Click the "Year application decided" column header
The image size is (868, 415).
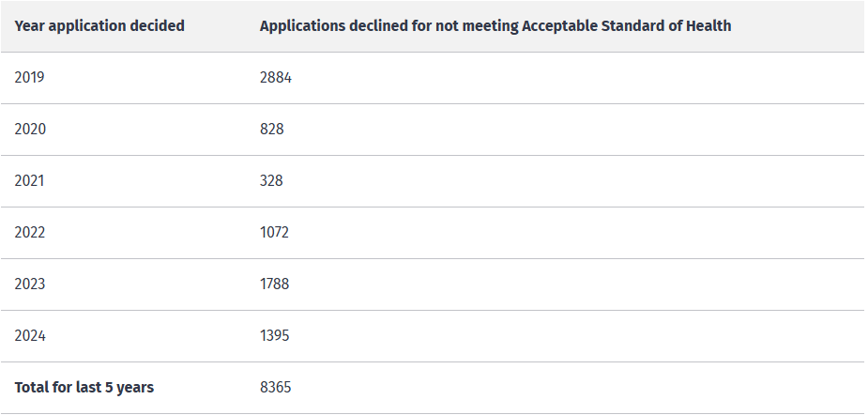click(99, 26)
